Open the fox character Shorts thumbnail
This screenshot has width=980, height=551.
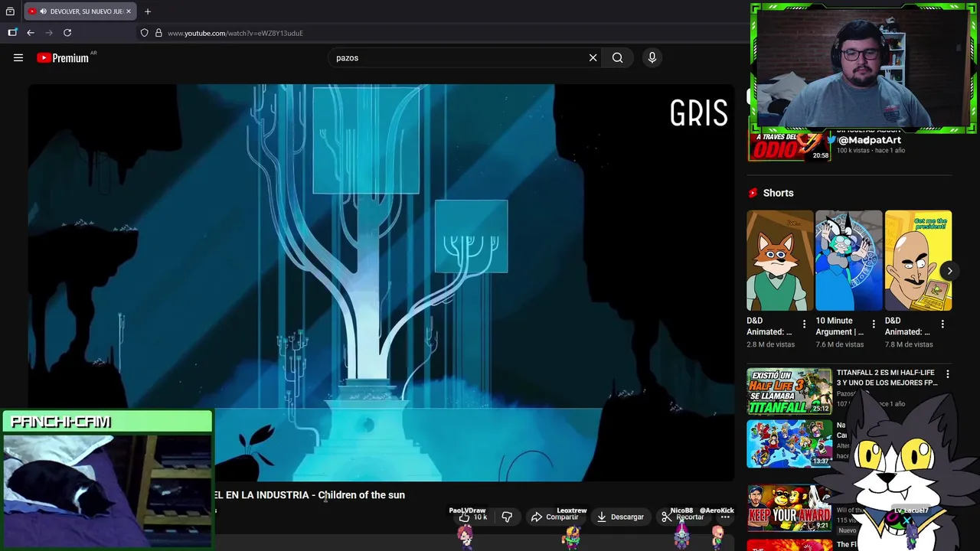780,260
